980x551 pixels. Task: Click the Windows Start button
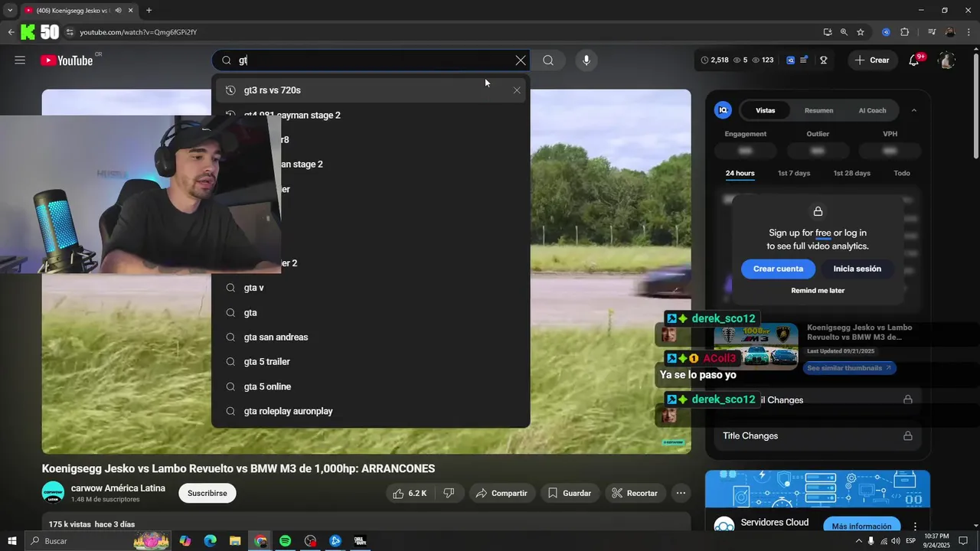click(x=11, y=541)
